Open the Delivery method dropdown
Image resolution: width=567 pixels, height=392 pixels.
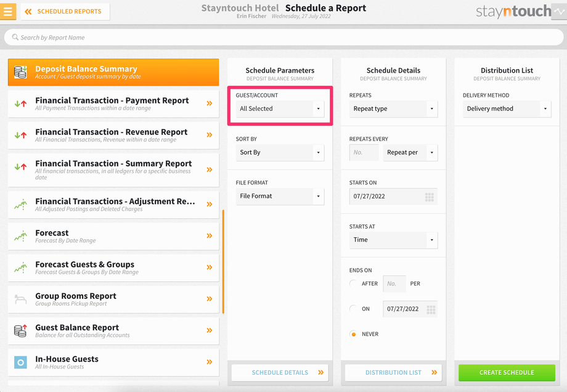coord(507,108)
